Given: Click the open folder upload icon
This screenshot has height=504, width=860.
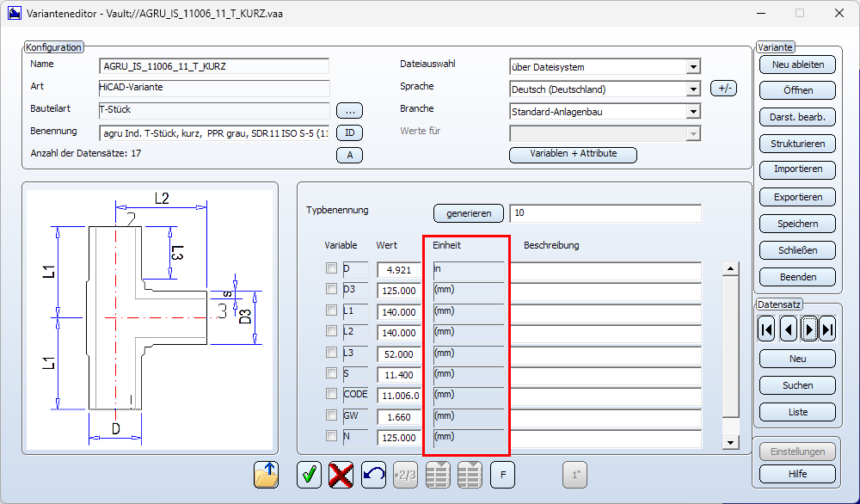Looking at the screenshot, I should 266,475.
